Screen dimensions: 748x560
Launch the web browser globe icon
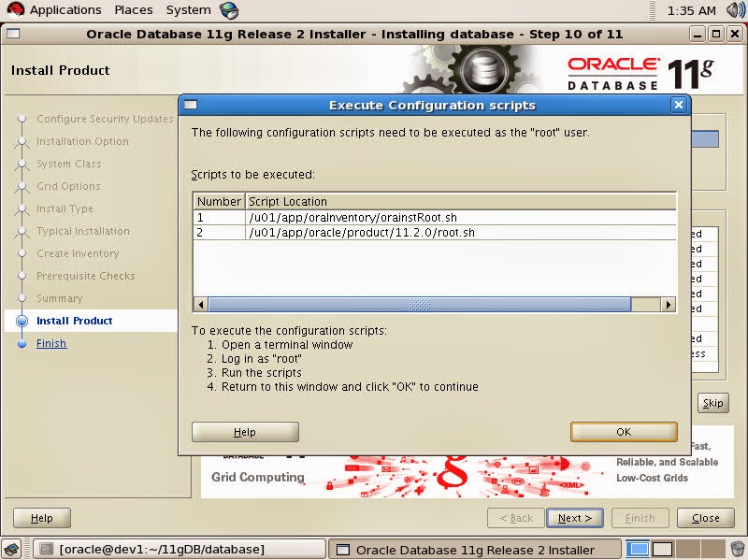[x=229, y=10]
